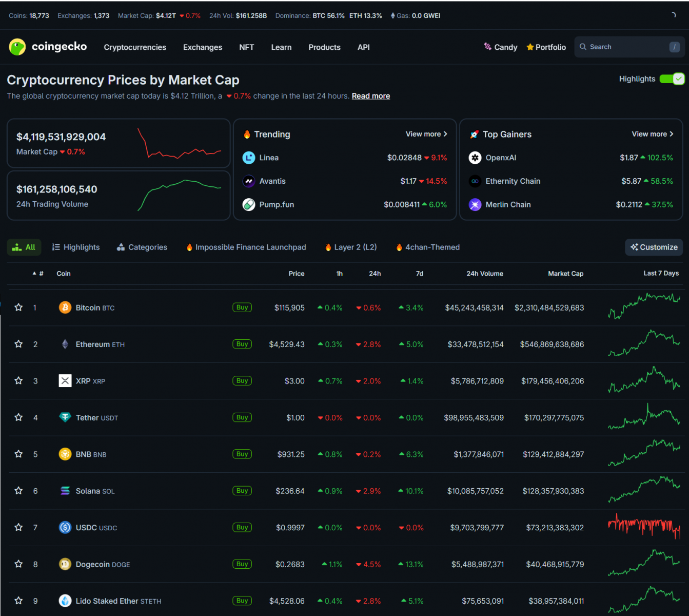689x616 pixels.
Task: Favorite XRP using its star
Action: click(x=18, y=381)
